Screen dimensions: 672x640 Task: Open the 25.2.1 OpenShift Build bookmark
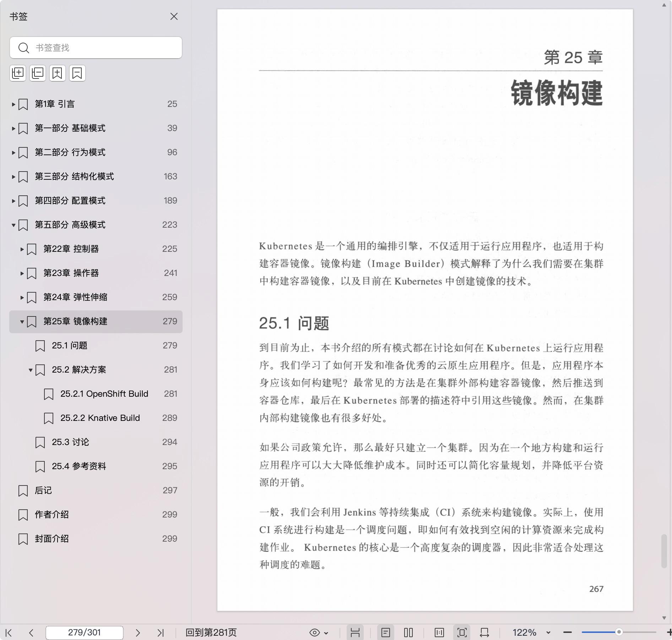[x=104, y=394]
